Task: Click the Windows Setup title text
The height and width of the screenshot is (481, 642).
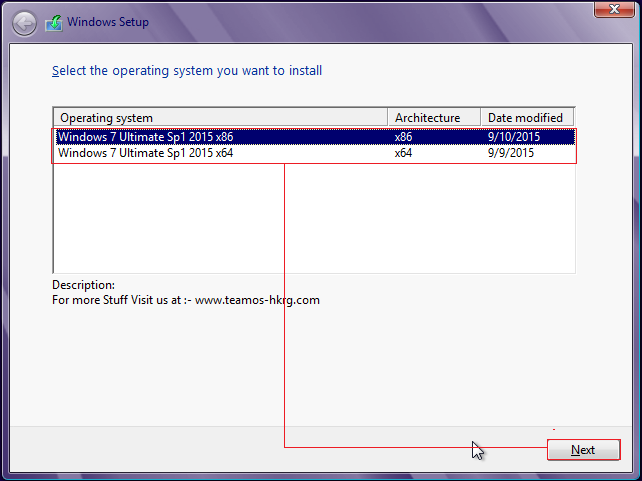Action: (x=108, y=22)
